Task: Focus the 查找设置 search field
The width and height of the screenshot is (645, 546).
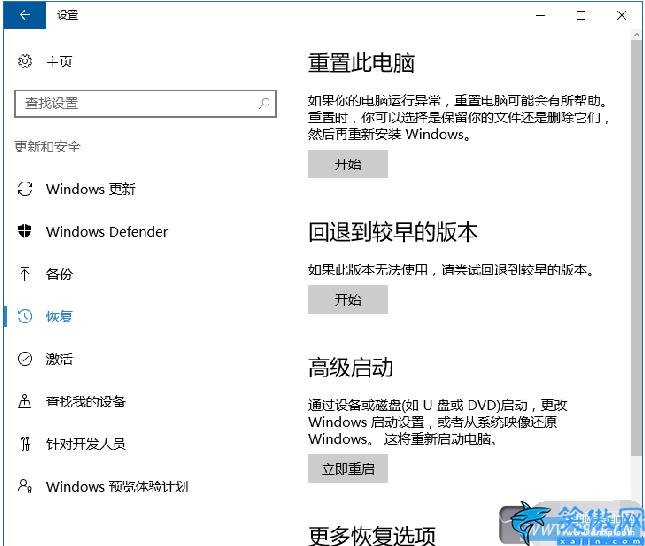Action: coord(145,104)
